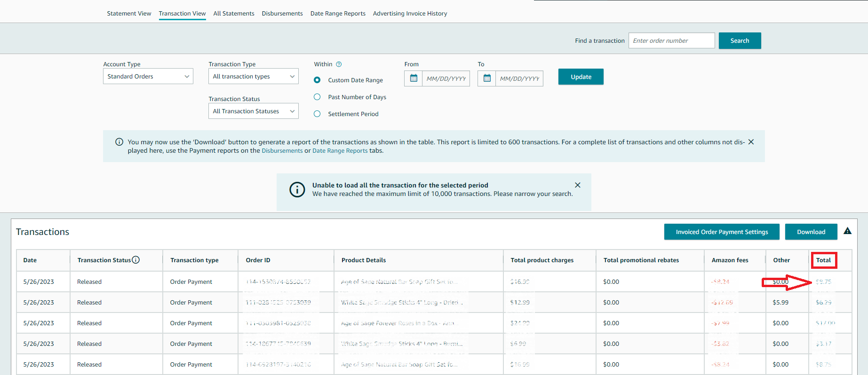Open Invoiced Order Payment Settings
Screen dimensions: 868x375
click(x=722, y=232)
